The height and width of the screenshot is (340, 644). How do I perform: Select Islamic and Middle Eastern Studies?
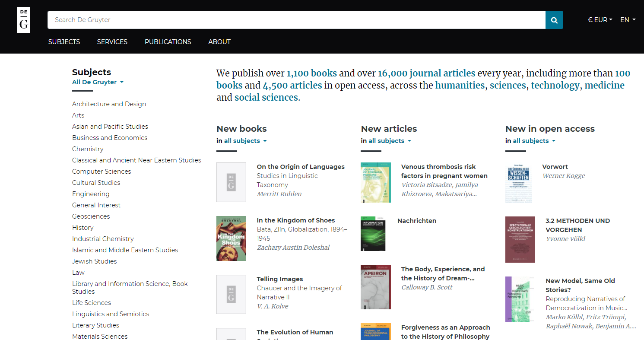click(x=125, y=250)
